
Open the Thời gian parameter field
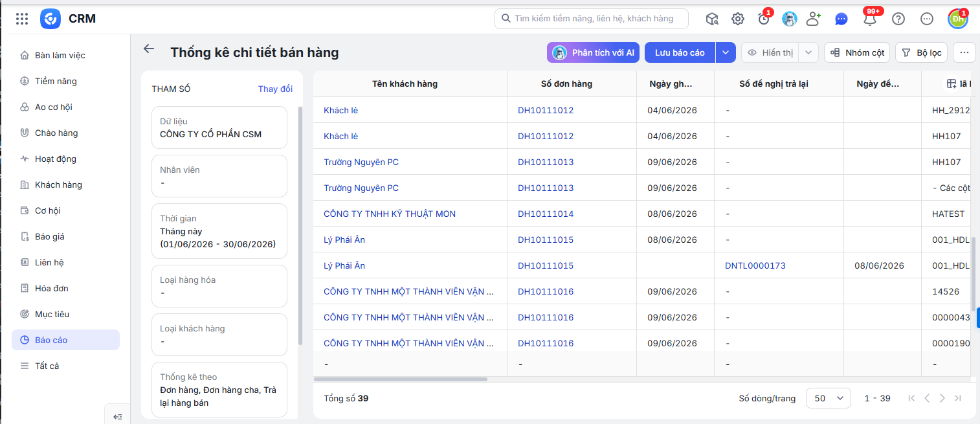click(219, 231)
